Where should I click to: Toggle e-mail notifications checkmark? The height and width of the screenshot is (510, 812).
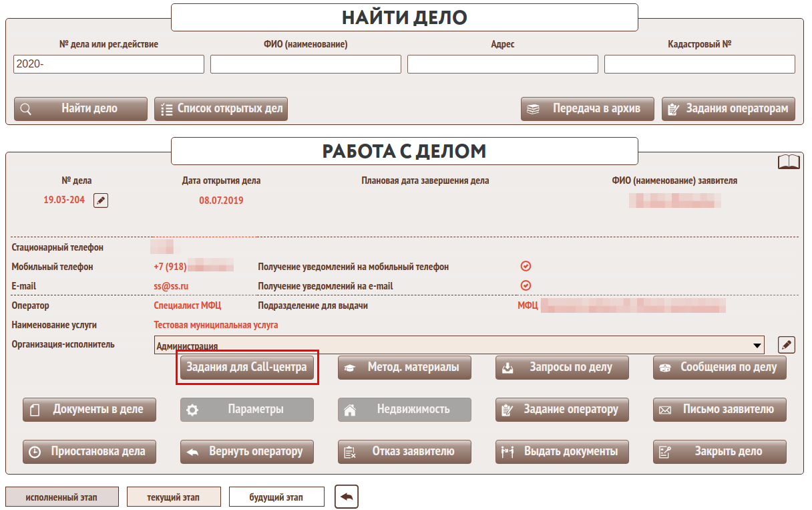point(526,285)
